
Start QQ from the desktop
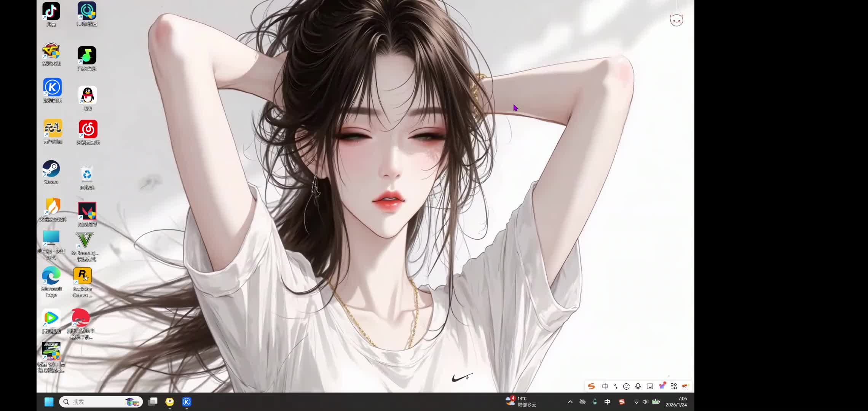(x=88, y=95)
